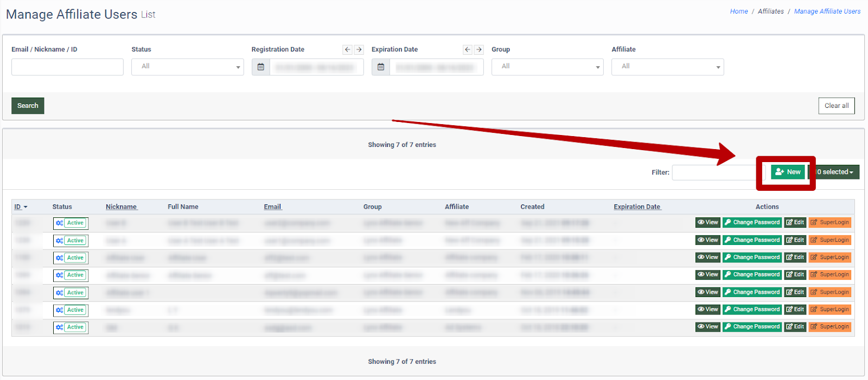Toggle Active status in first row
The image size is (868, 380).
[71, 223]
